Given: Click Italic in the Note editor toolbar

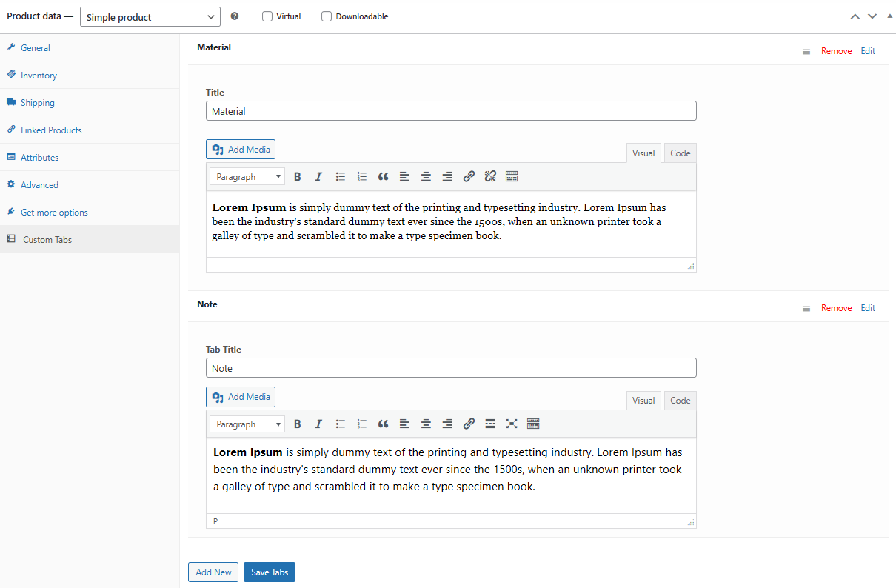Looking at the screenshot, I should pos(318,424).
